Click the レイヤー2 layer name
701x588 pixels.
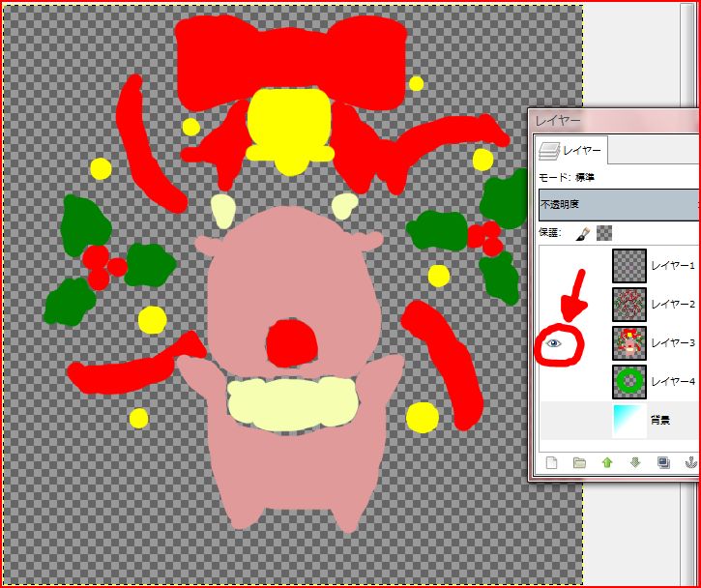click(x=673, y=304)
